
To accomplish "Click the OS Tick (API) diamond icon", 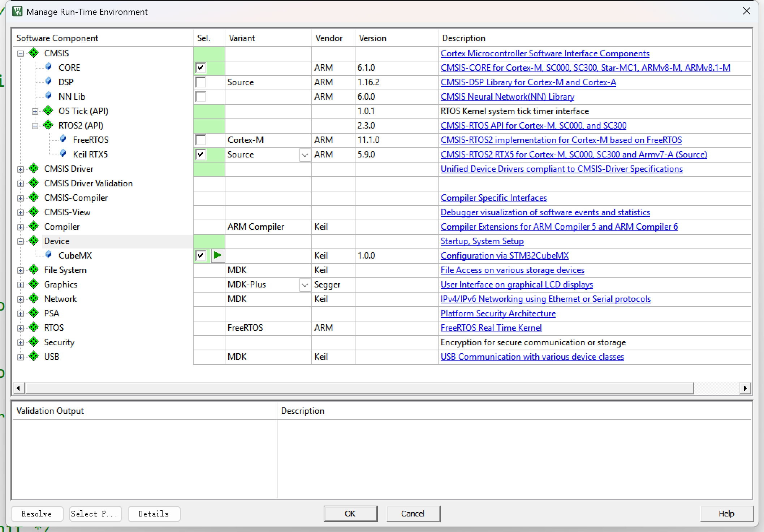I will [48, 111].
